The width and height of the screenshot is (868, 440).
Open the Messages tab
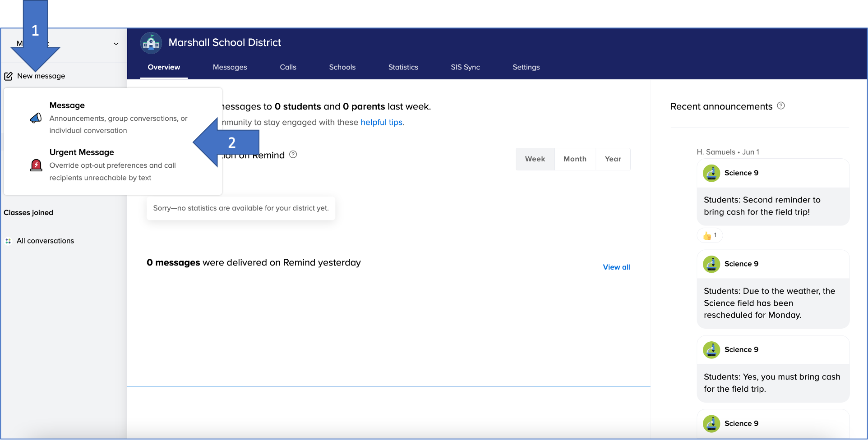pos(230,67)
